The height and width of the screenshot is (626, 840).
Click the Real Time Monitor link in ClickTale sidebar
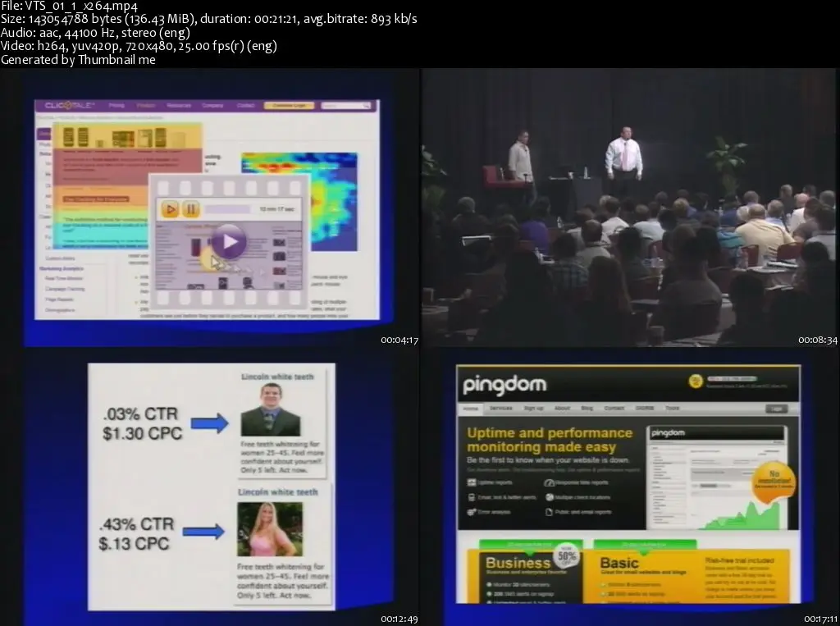coord(64,279)
